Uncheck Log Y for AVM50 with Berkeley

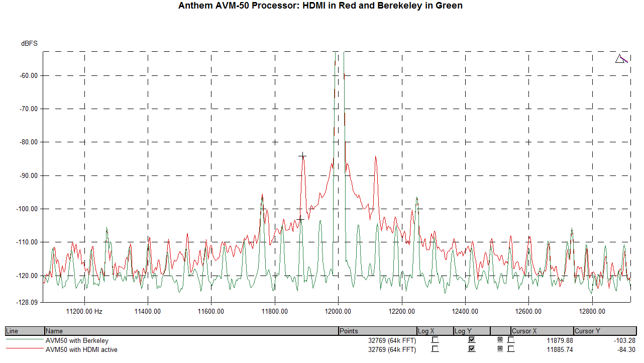472,340
